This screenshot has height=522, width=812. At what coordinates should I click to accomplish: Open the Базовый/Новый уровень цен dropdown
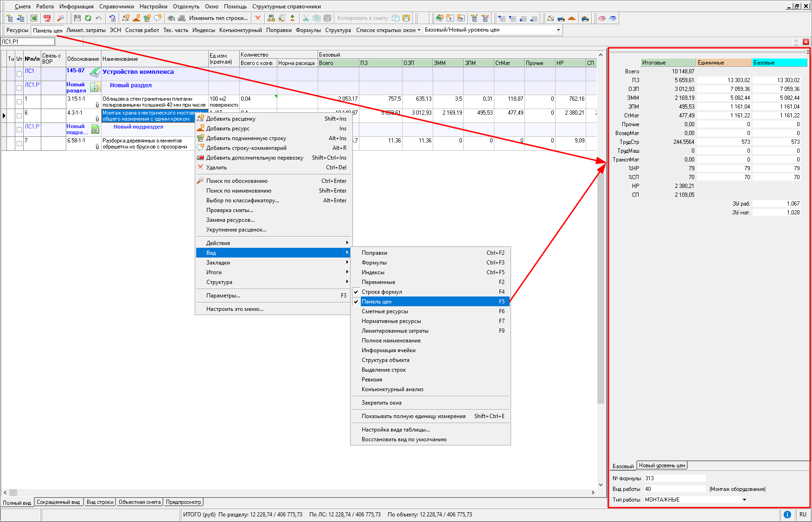(558, 30)
